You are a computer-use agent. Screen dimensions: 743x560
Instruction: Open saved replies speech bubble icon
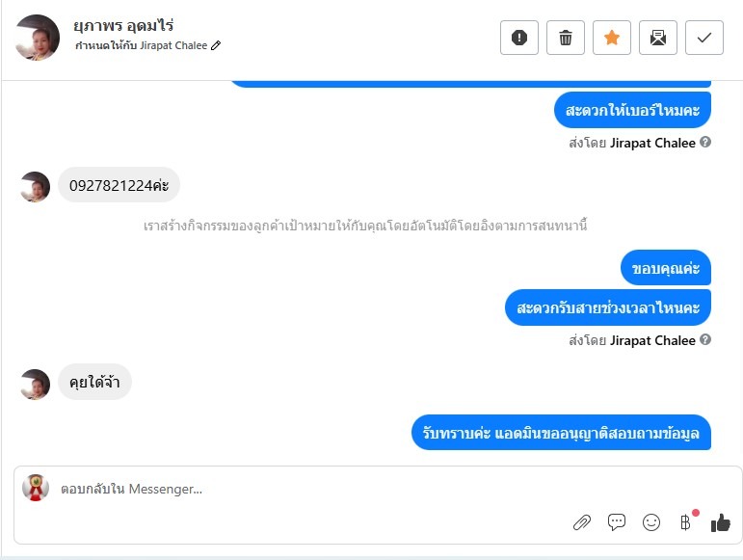click(x=617, y=522)
